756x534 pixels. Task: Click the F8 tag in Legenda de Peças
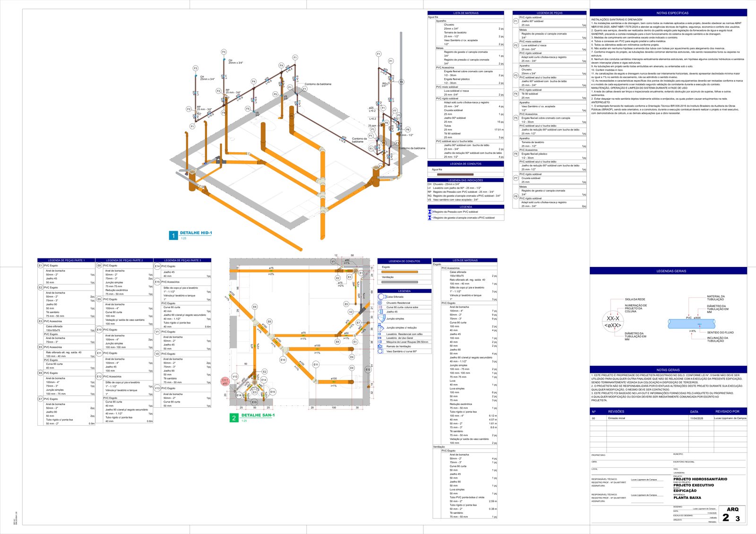516,196
